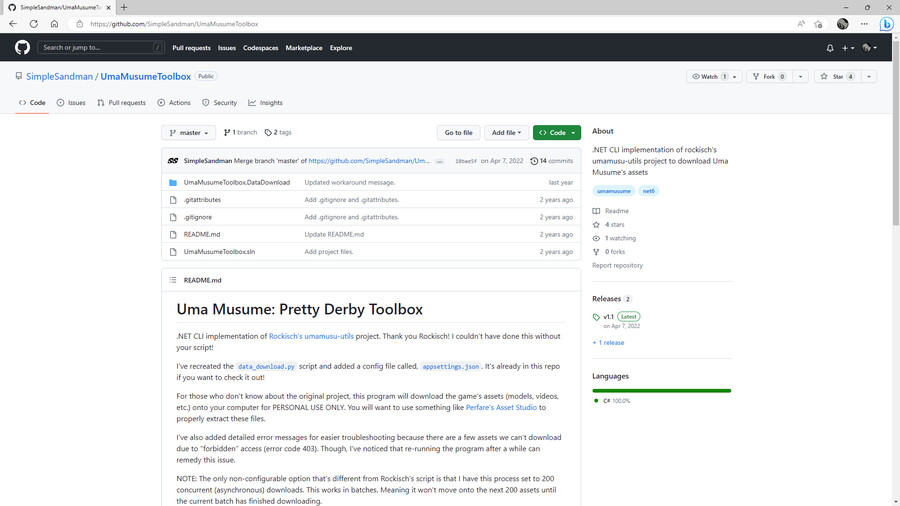Open the SimpleSandman owner link
Image resolution: width=900 pixels, height=506 pixels.
pyautogui.click(x=59, y=76)
